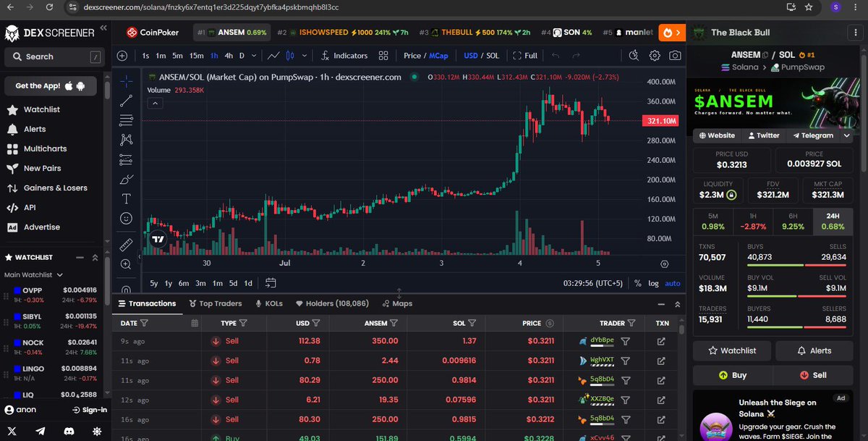This screenshot has height=441, width=868.
Task: Select the crosshair cursor drawing tool
Action: (126, 81)
